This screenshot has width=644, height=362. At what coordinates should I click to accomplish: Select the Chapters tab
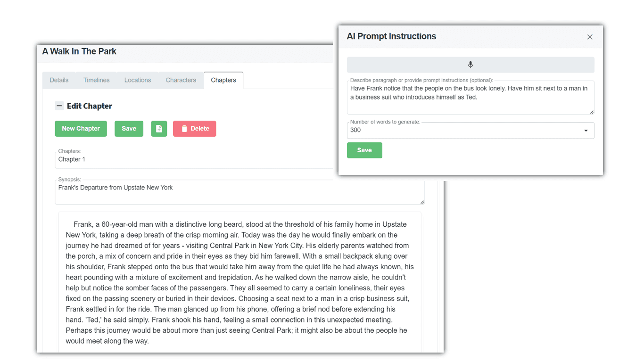[223, 80]
